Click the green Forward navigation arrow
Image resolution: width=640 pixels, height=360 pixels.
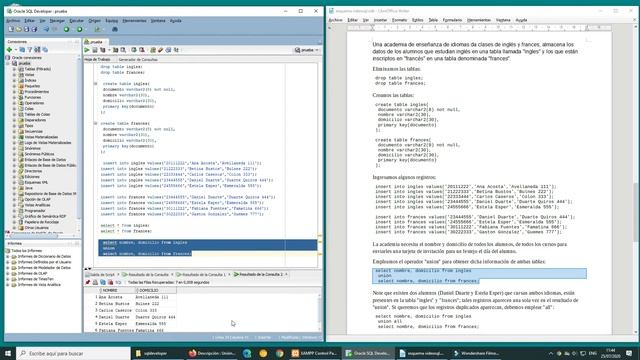[x=80, y=29]
